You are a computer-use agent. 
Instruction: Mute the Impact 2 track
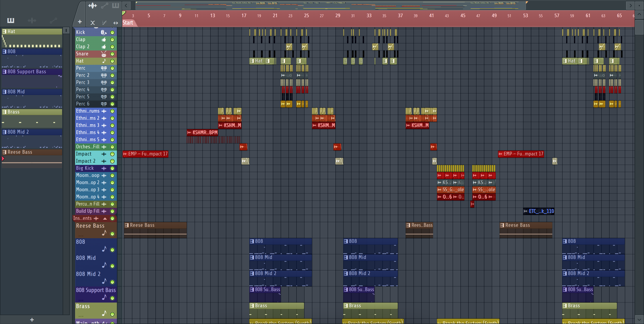[112, 161]
